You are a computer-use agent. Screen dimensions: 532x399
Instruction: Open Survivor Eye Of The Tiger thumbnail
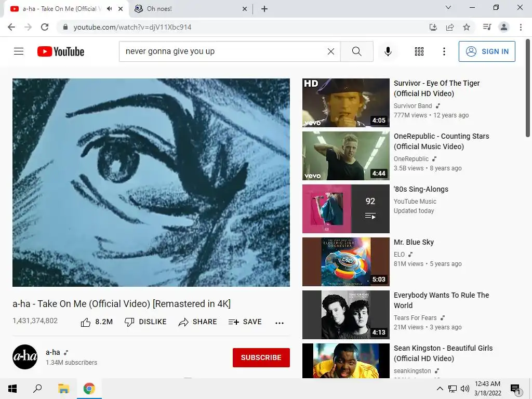[x=345, y=103]
